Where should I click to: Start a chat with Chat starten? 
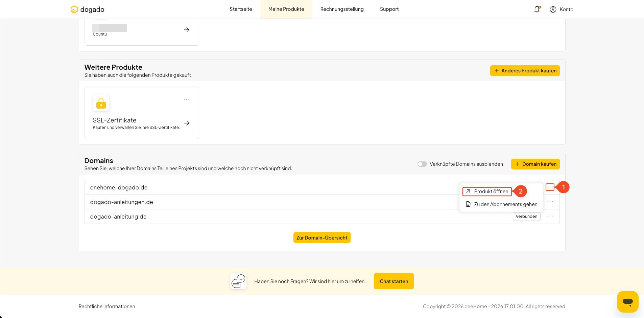click(394, 281)
